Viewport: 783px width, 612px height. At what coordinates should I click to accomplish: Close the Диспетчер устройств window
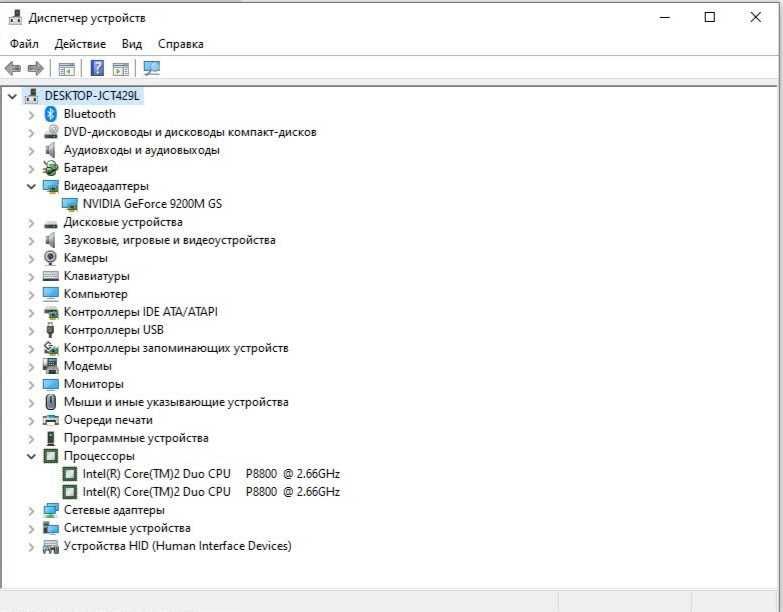pyautogui.click(x=756, y=17)
